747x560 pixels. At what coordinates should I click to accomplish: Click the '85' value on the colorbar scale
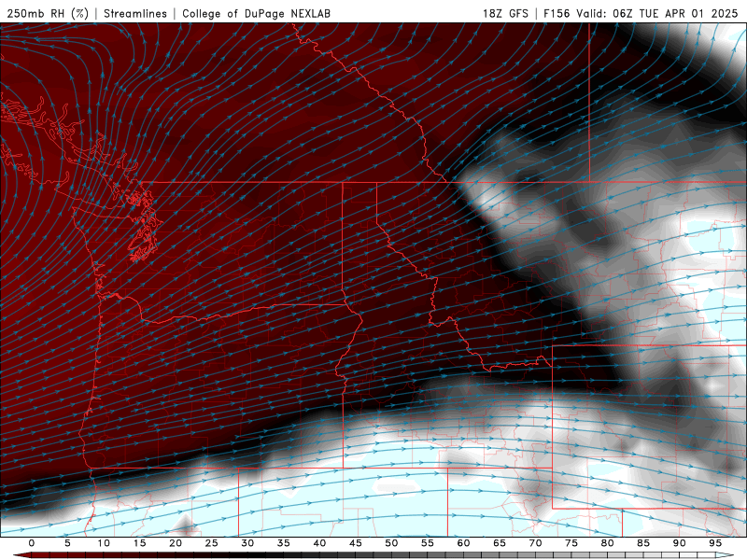tap(642, 543)
